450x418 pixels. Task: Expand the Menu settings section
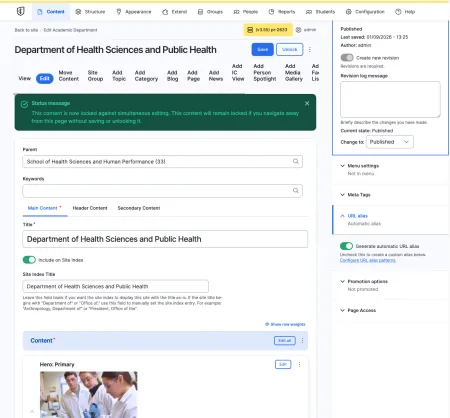pyautogui.click(x=363, y=166)
